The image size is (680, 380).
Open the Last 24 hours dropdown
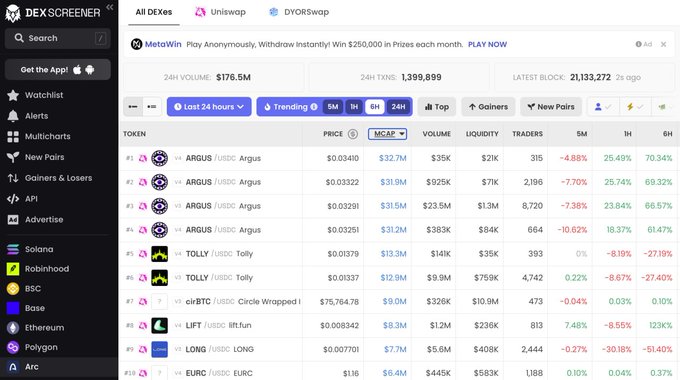209,107
